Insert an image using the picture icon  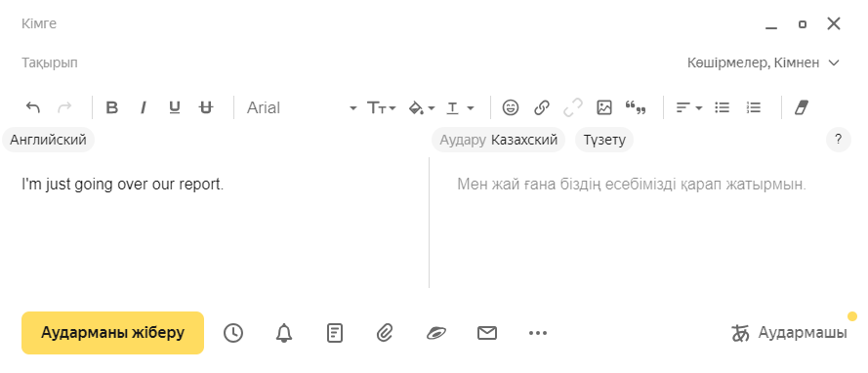(604, 107)
